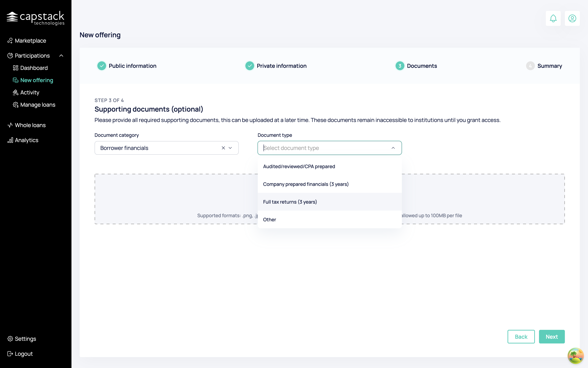Clear the Borrower financials category selection
The image size is (588, 368).
coord(223,148)
